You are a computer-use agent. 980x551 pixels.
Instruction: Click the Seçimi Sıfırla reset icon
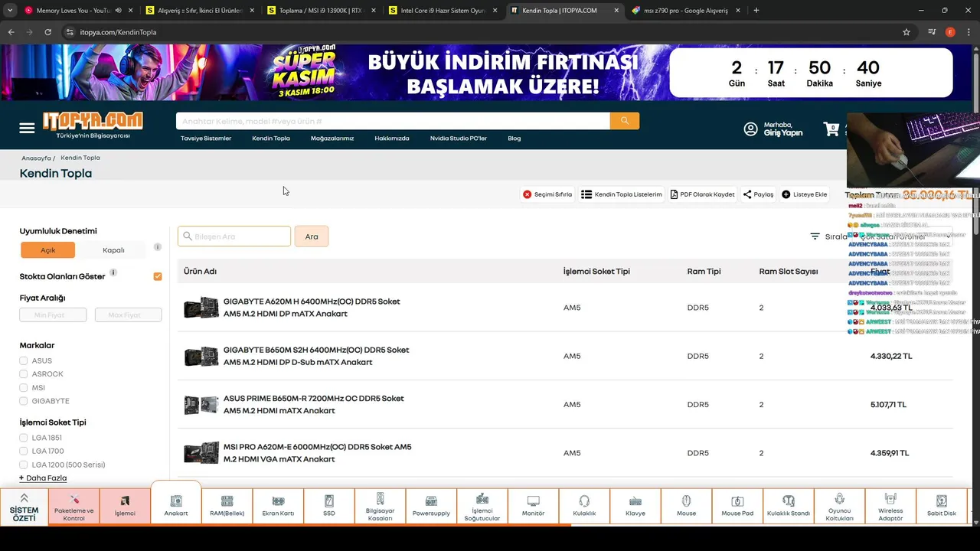(x=527, y=194)
